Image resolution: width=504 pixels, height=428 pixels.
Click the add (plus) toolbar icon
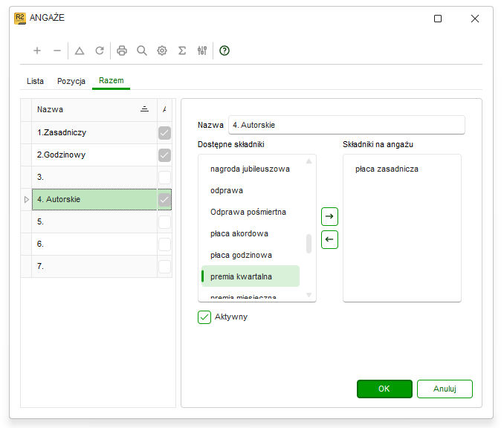37,51
